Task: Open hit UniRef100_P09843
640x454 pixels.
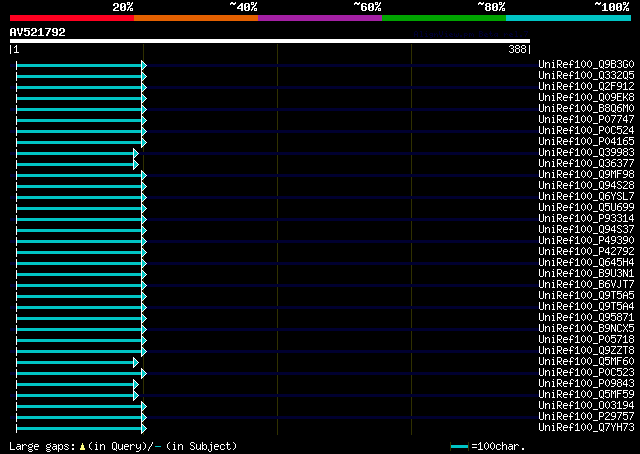Action: coord(586,384)
